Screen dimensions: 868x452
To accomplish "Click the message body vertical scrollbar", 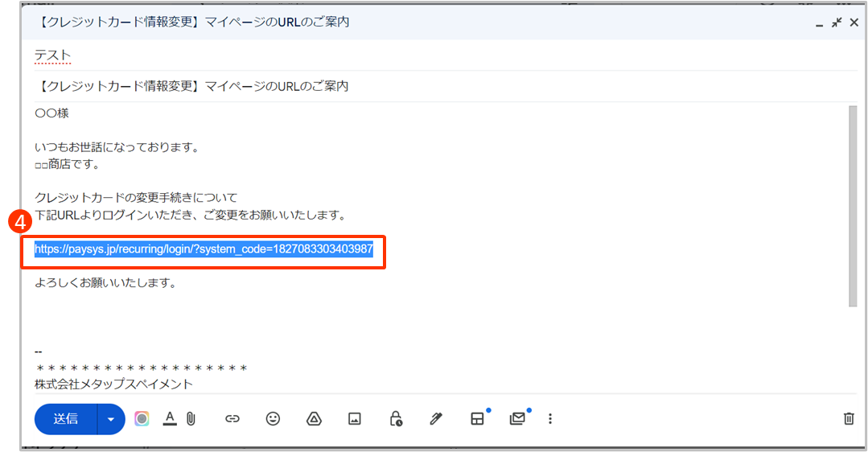I will 853,205.
